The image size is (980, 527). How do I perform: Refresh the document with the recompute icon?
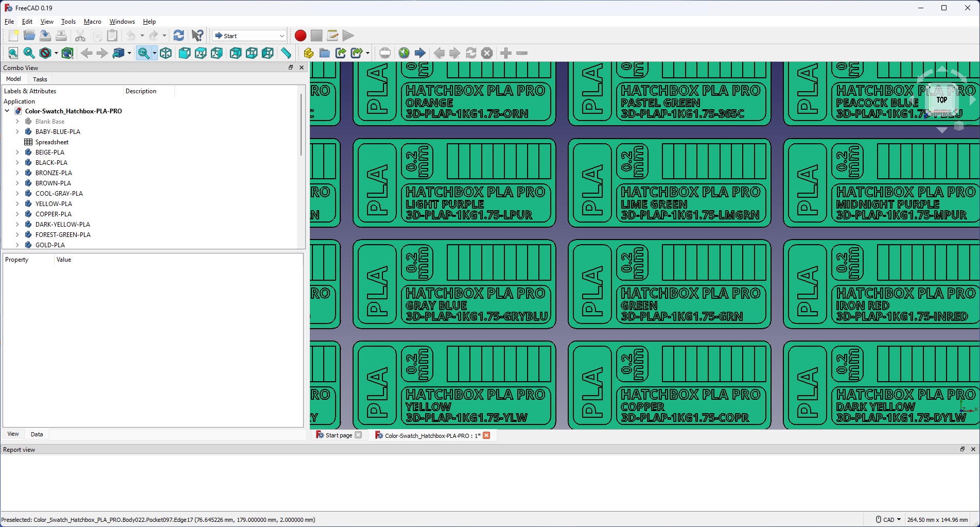point(179,36)
